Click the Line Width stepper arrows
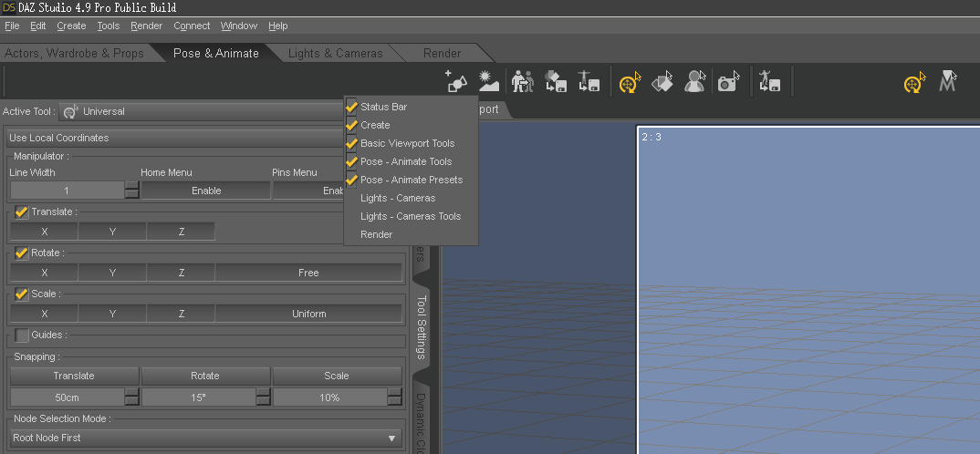This screenshot has height=454, width=980. [x=132, y=191]
